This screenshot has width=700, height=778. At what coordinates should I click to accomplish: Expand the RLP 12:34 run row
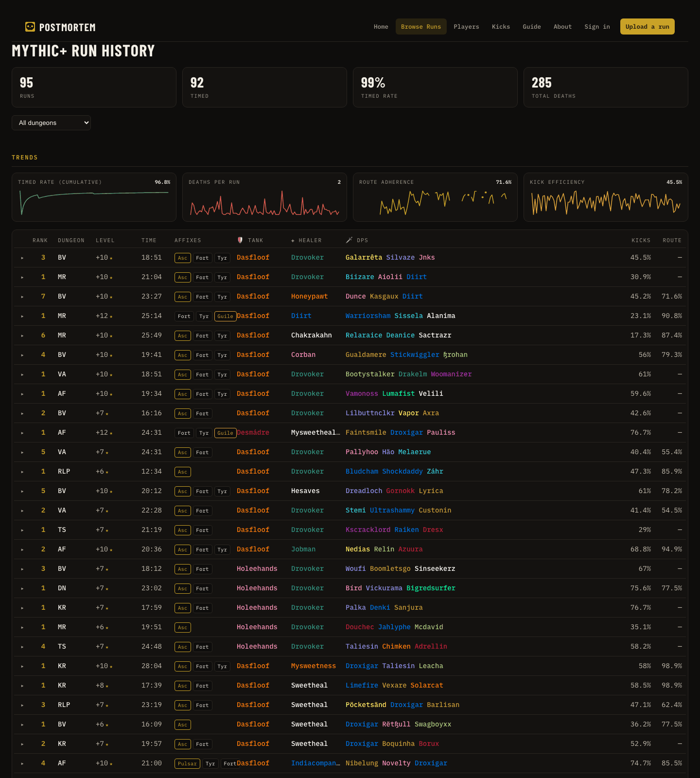(x=22, y=472)
